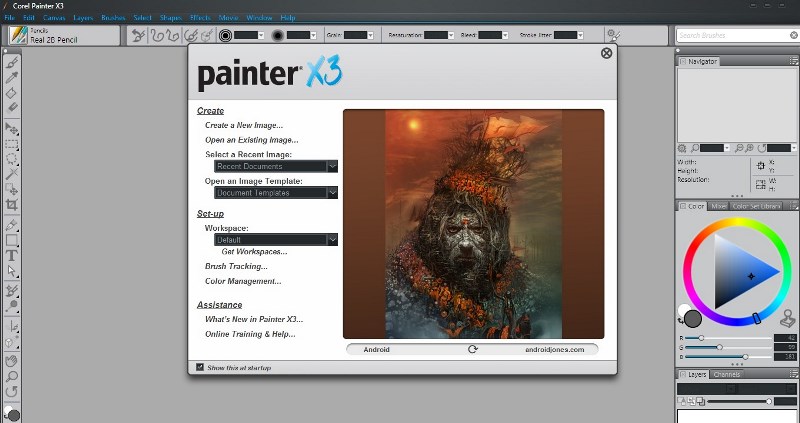
Task: Select the Shape Selection arrow tool
Action: (x=12, y=270)
